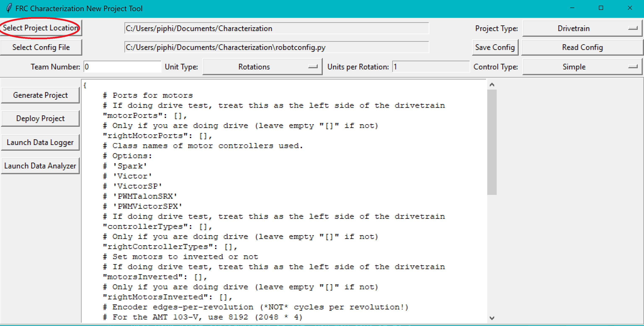Launch the Data Analyzer

[40, 166]
